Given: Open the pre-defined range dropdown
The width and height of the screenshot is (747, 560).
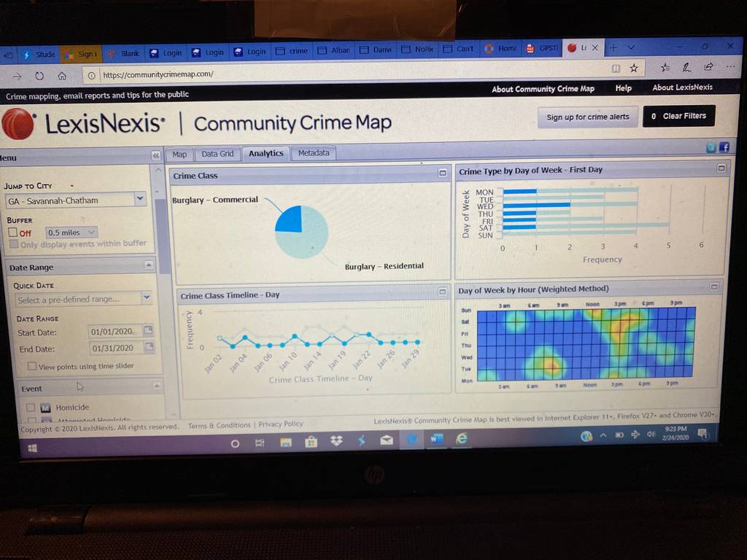Looking at the screenshot, I should click(x=147, y=297).
